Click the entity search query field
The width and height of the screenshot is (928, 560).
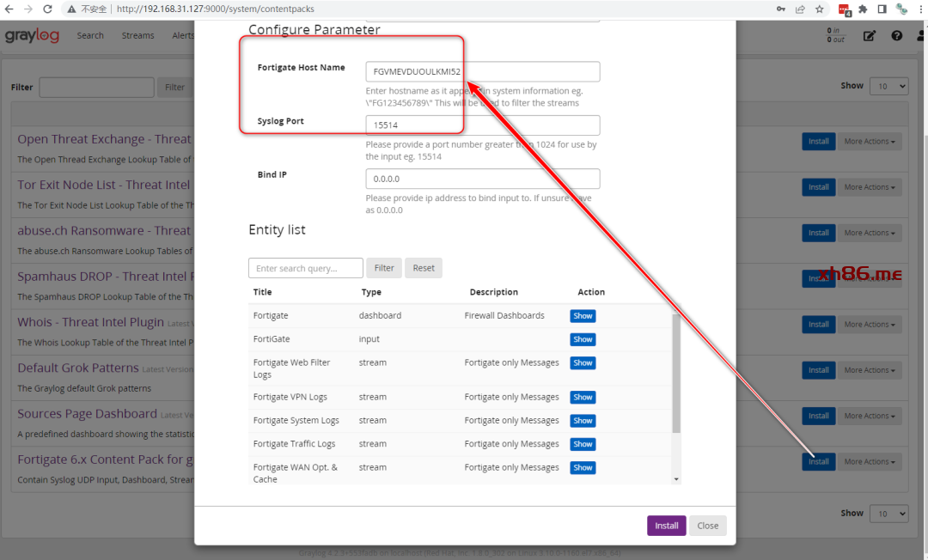tap(305, 268)
